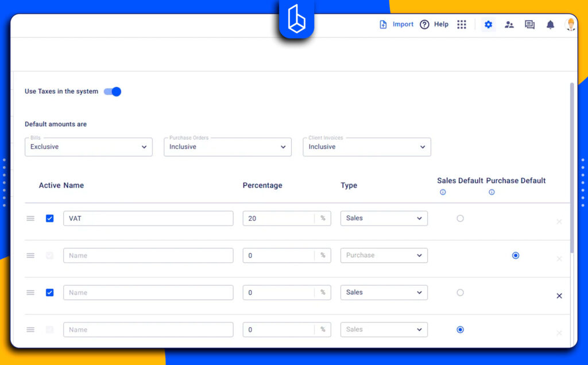Click the "Type" column header

(x=349, y=185)
